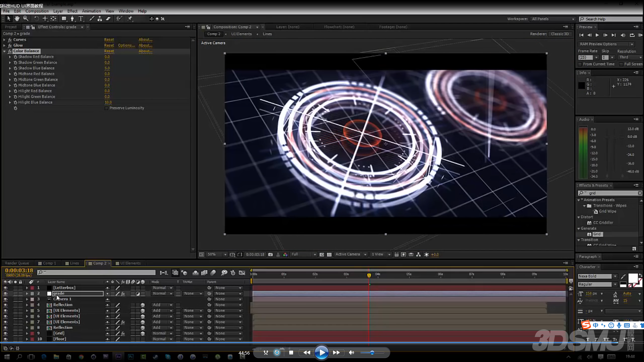Click the white fill color swatch in Character
Viewport: 644px width, 362px height.
click(x=633, y=278)
